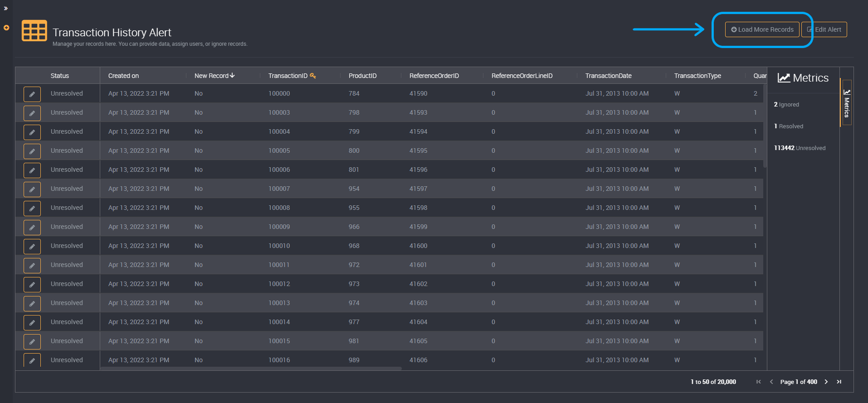
Task: Sort by TransactionDate column header
Action: [608, 76]
